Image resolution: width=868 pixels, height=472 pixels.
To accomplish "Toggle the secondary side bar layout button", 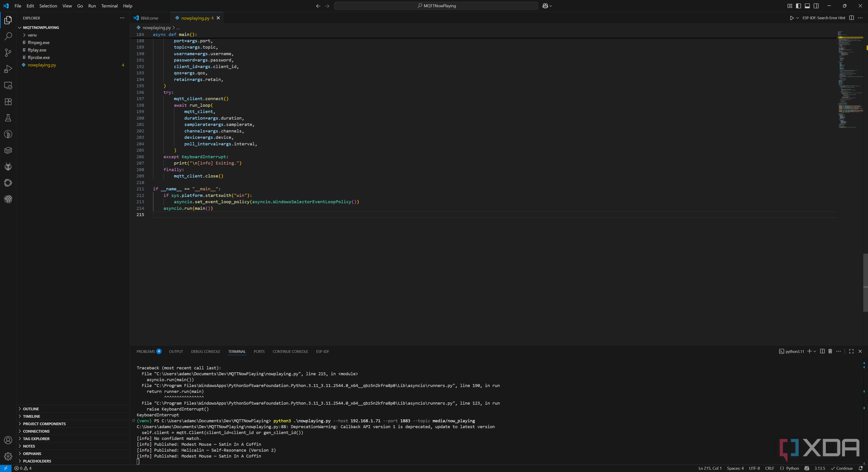I will pyautogui.click(x=816, y=6).
